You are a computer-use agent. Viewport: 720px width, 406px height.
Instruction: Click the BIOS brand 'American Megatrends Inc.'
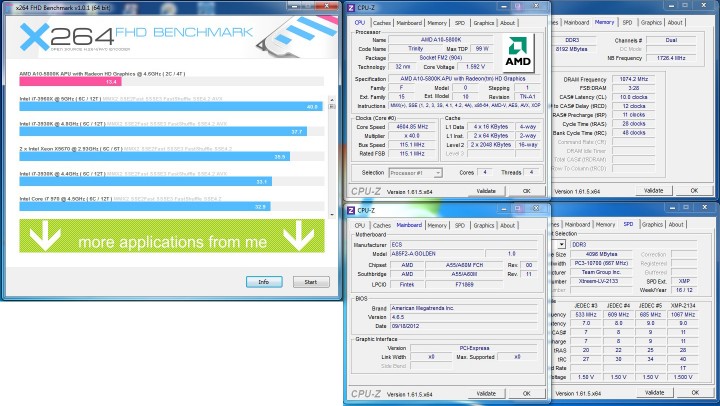(463, 308)
